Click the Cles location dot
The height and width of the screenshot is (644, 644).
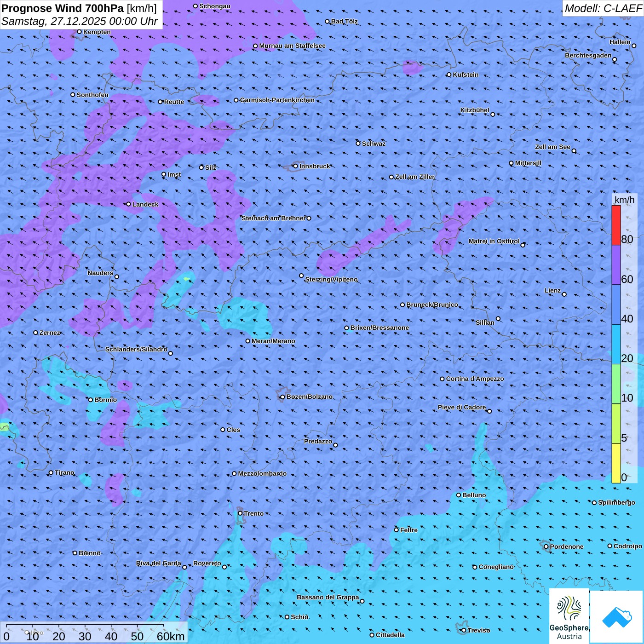coord(223,430)
